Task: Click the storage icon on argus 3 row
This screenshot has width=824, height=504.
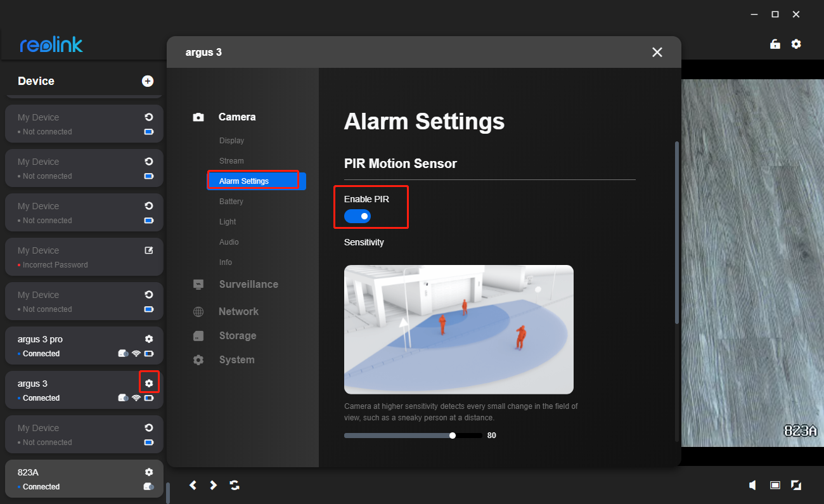Action: [x=123, y=397]
